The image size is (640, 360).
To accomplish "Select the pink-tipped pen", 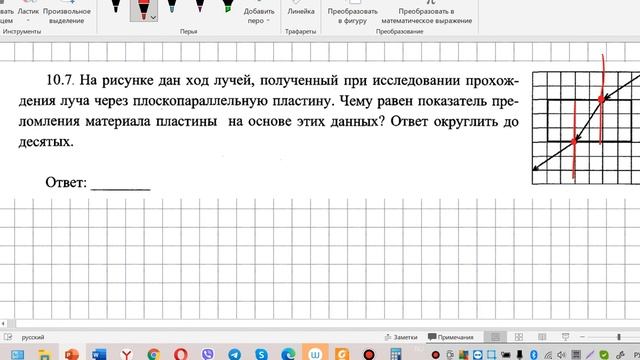I will pos(200,7).
